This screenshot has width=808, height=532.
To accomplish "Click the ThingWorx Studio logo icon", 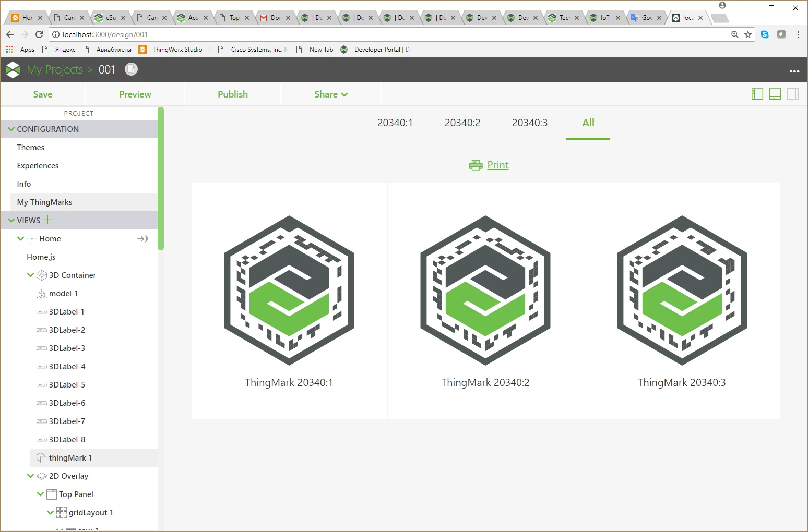I will click(13, 69).
